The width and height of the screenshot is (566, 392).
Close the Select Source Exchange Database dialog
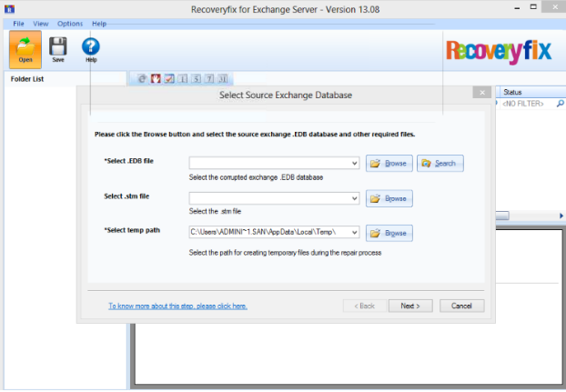[482, 93]
